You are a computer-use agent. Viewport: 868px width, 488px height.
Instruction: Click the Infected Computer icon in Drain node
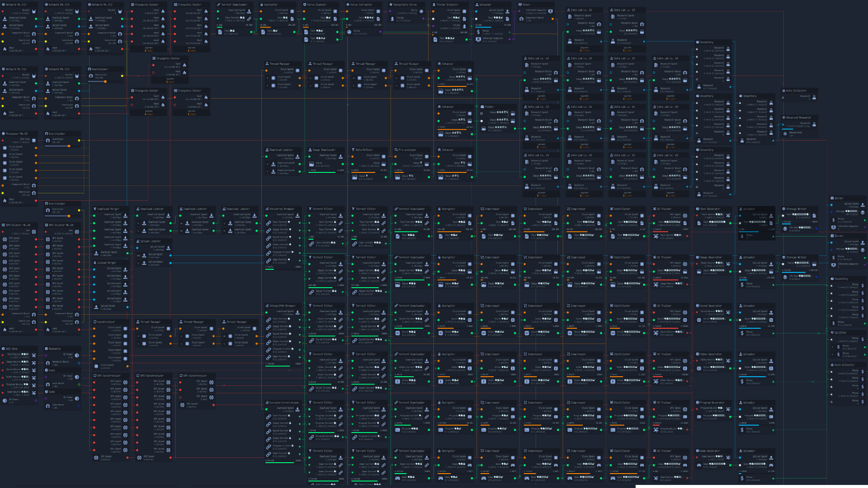click(550, 11)
